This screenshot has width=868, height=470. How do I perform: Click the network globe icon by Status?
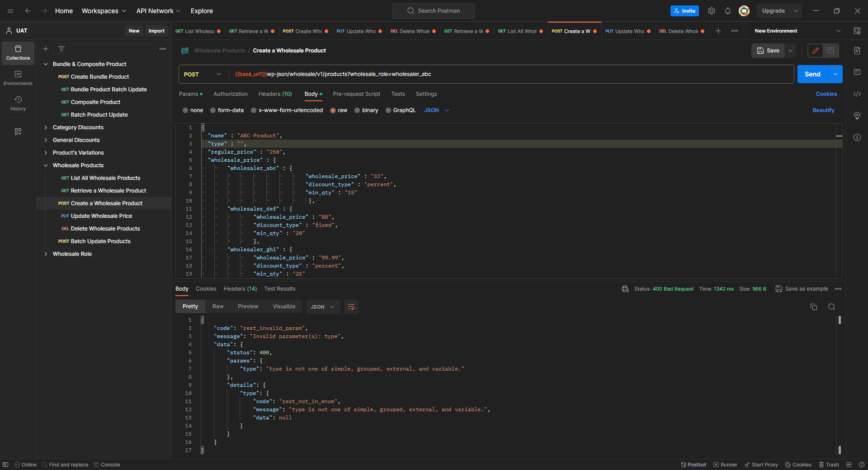point(625,289)
